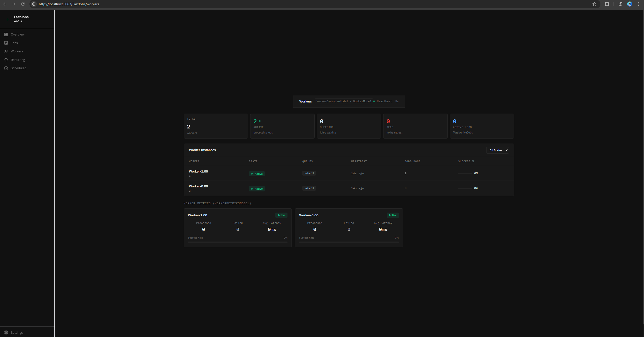644x337 pixels.
Task: Click the default queue tag for Worker-1.00
Action: point(309,173)
